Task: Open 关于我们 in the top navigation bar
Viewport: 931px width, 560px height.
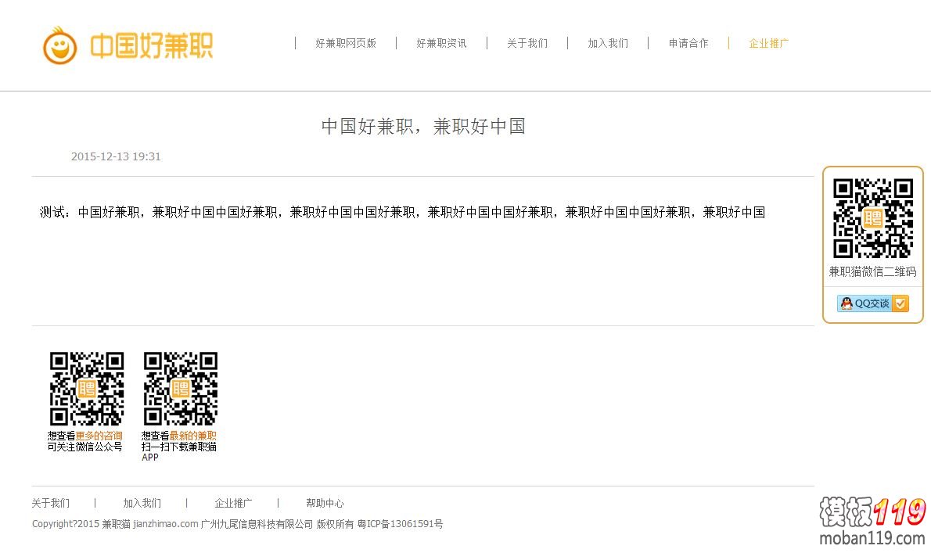Action: pyautogui.click(x=527, y=43)
